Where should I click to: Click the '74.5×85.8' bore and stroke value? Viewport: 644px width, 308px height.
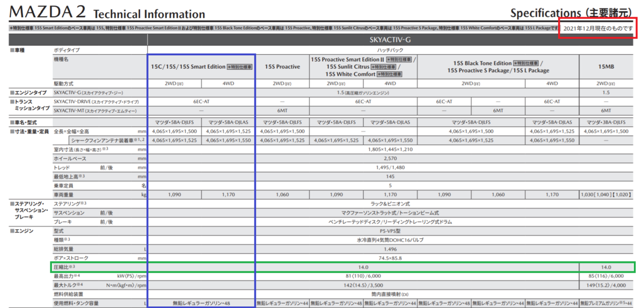(390, 258)
